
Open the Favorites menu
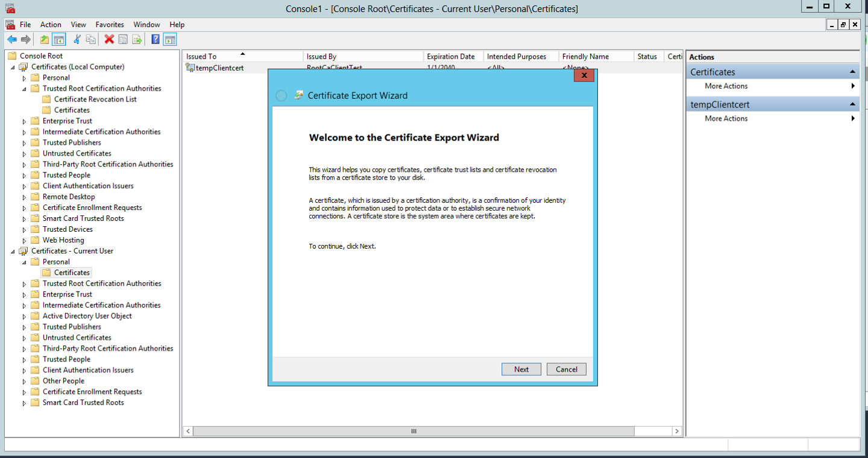(110, 25)
